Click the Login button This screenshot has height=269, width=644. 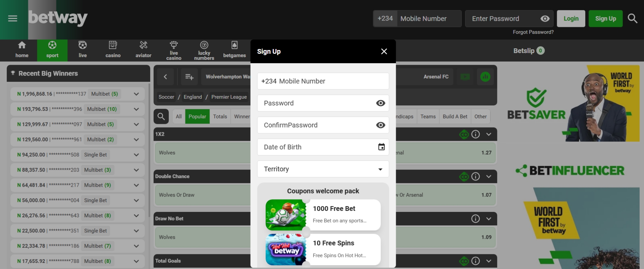coord(571,18)
